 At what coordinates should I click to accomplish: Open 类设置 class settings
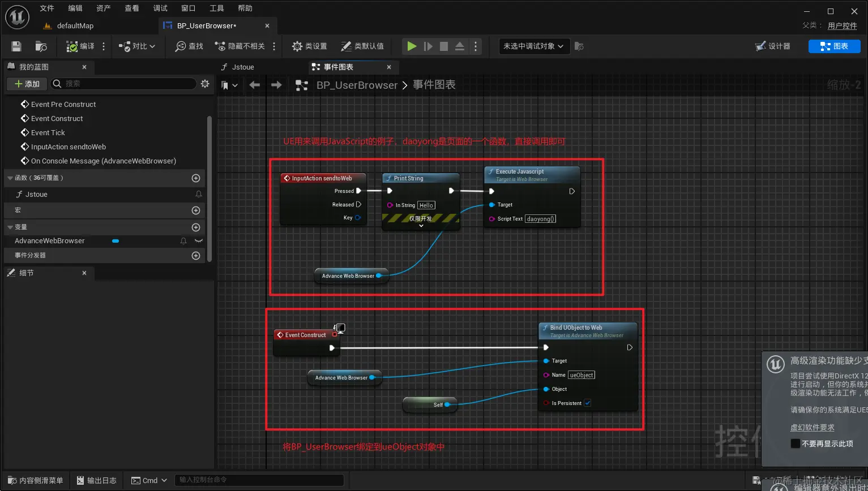[309, 46]
